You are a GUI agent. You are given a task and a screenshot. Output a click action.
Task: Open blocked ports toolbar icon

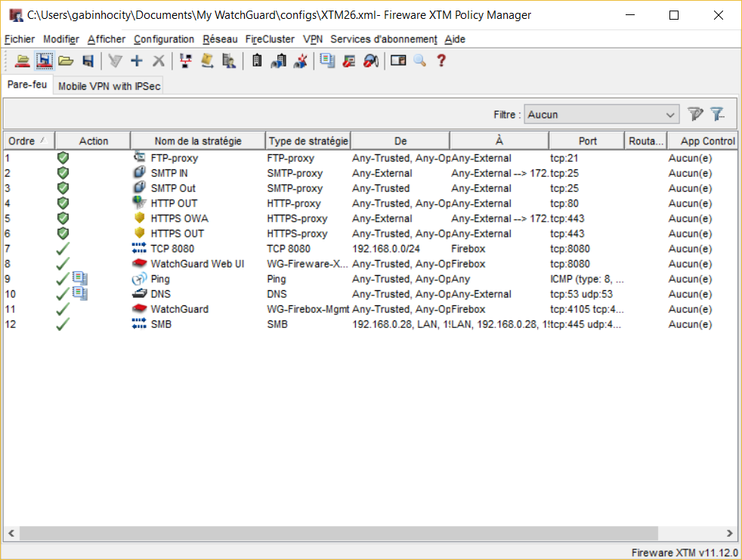371,60
